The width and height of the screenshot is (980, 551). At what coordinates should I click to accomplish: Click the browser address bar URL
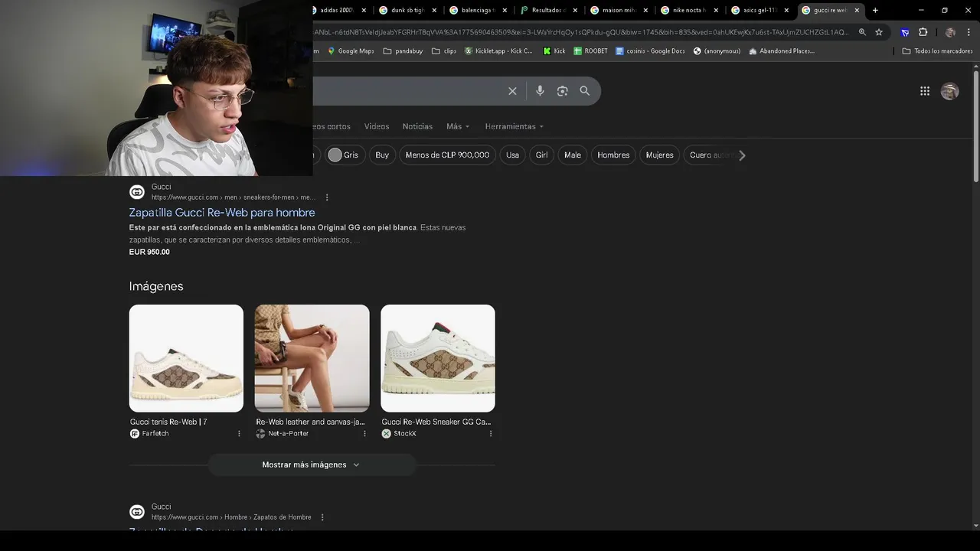click(582, 32)
